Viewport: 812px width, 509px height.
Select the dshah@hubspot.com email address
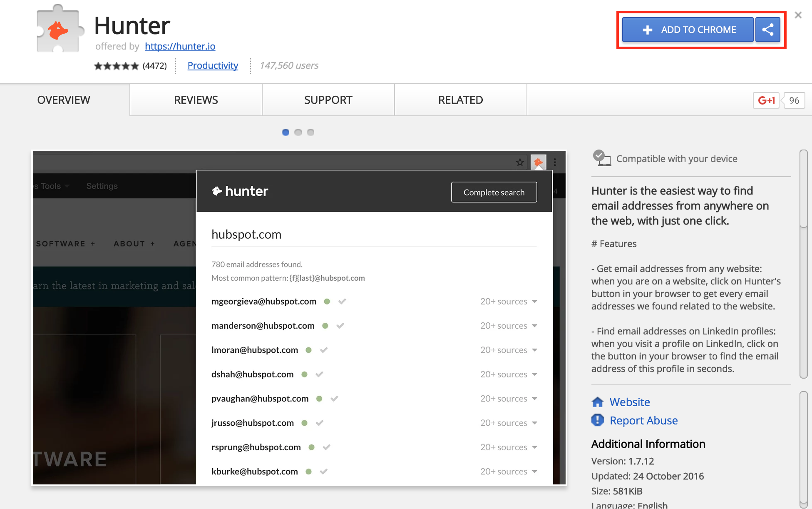(253, 374)
